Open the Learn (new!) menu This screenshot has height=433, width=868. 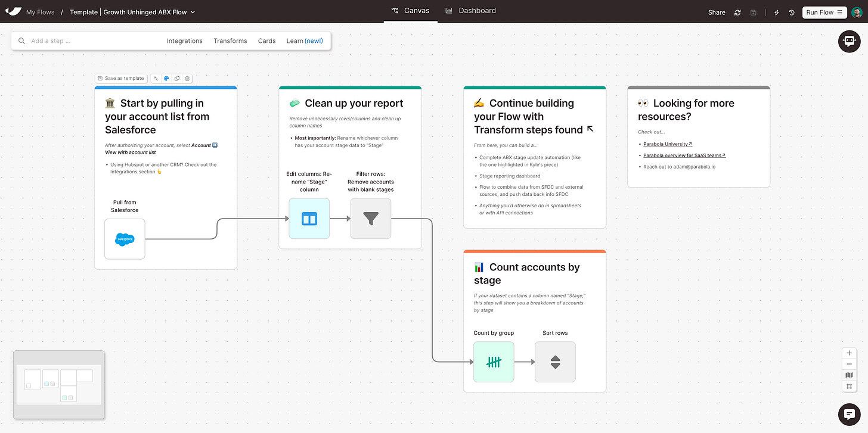click(x=305, y=41)
